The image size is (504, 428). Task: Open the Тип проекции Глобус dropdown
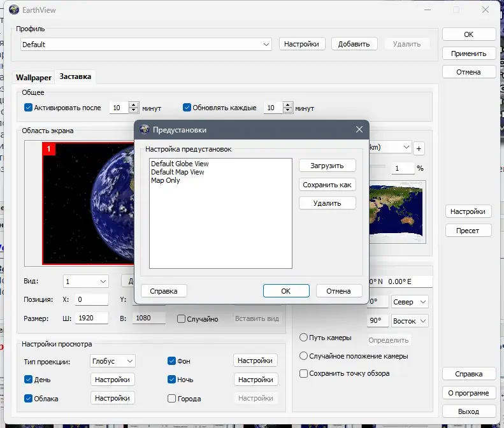(x=113, y=361)
